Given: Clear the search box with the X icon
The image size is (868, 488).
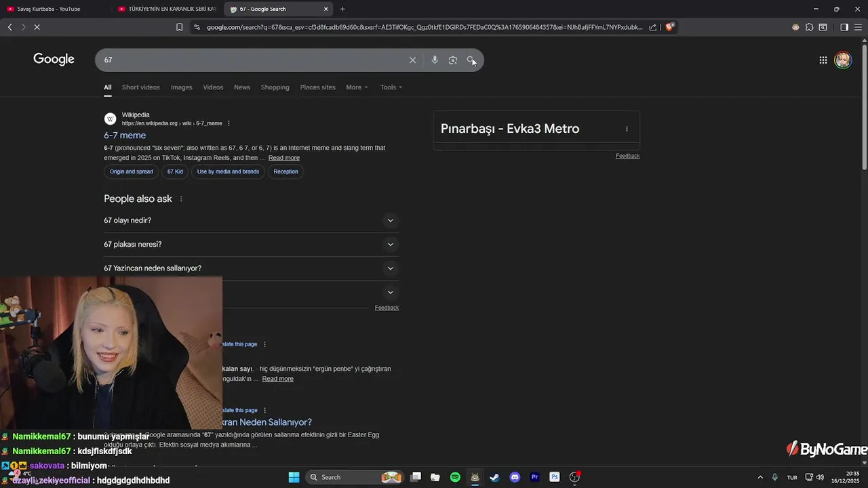Looking at the screenshot, I should (x=412, y=60).
